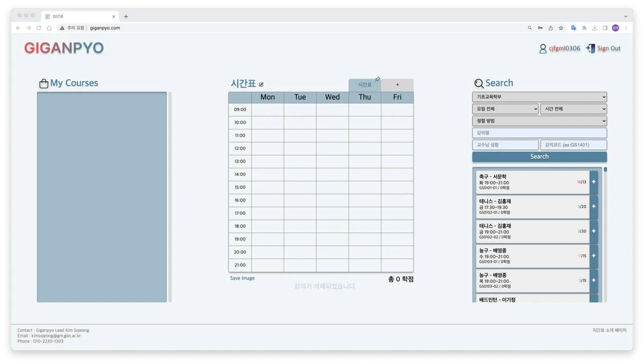Screen dimensions: 644x364
Task: Click the cjfgml0306 username link
Action: [564, 48]
